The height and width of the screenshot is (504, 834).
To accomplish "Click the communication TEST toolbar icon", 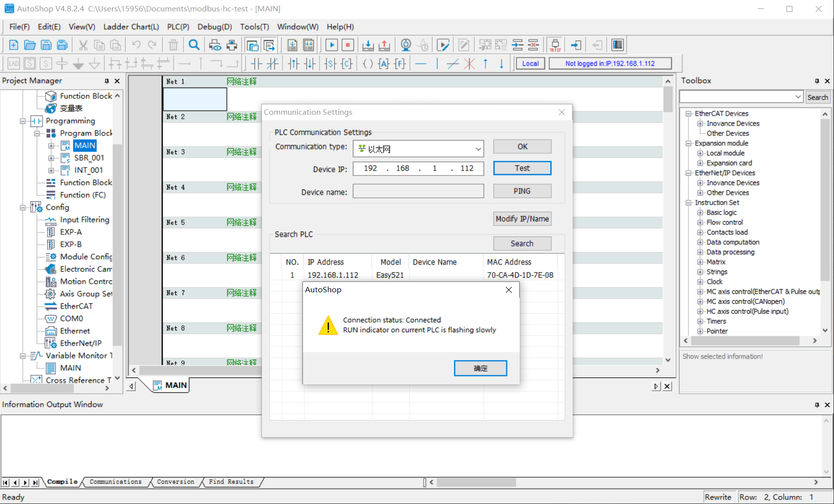I will [x=555, y=45].
